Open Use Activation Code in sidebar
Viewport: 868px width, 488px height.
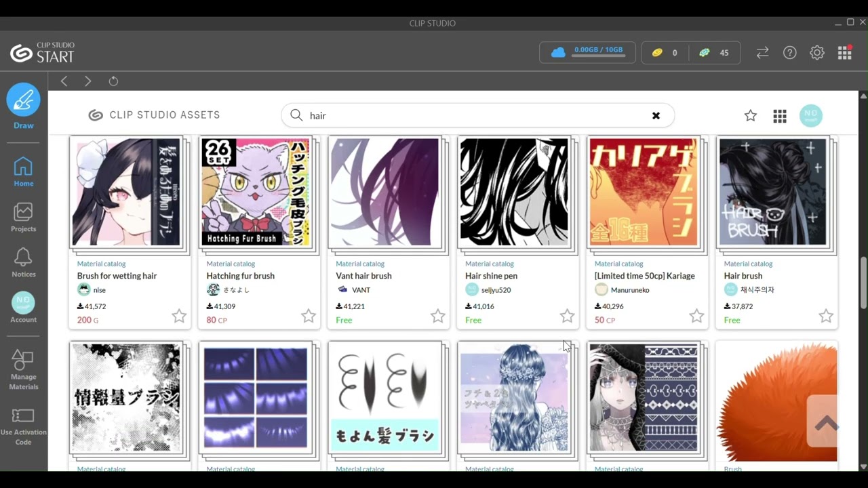click(23, 426)
